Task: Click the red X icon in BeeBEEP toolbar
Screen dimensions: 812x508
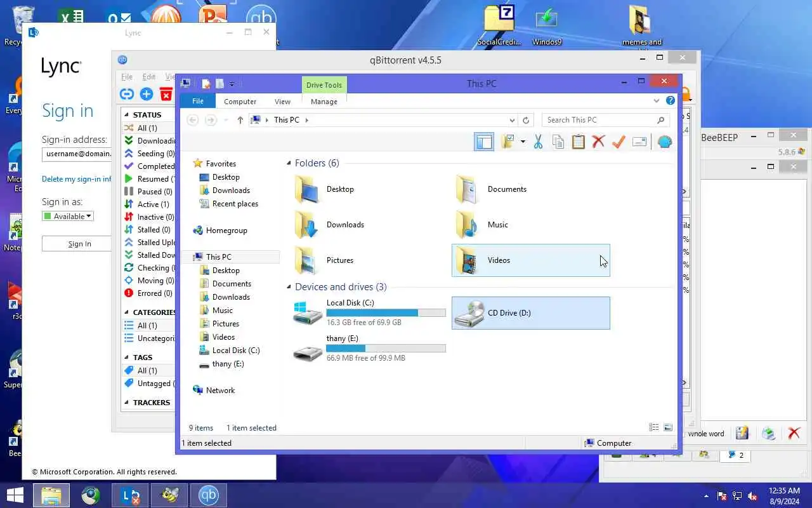Action: coord(794,434)
